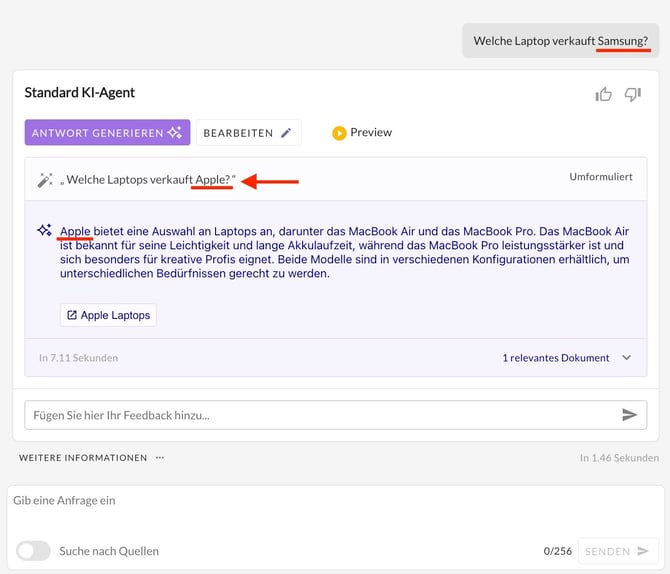Expand the 1 relevantes Dokument section

click(x=555, y=357)
